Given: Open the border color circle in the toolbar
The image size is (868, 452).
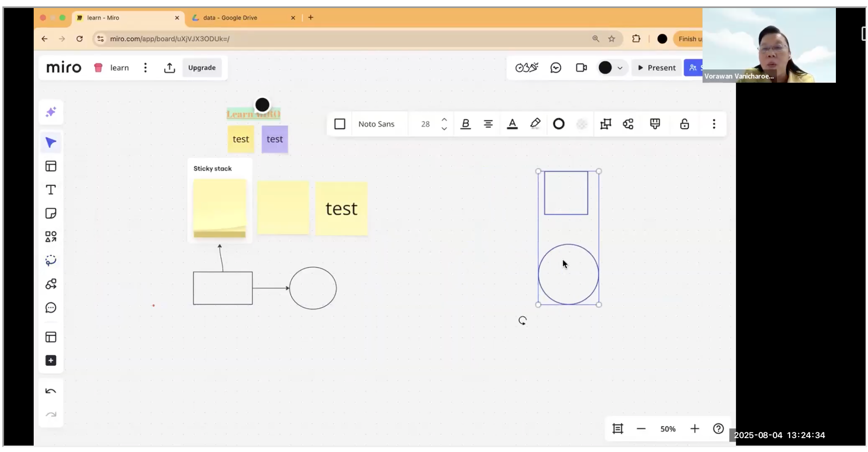Looking at the screenshot, I should point(558,124).
